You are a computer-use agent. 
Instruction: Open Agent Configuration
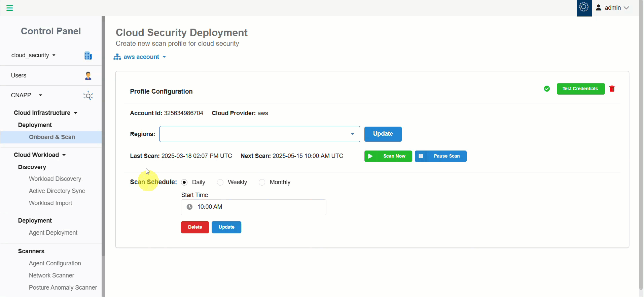[55, 263]
